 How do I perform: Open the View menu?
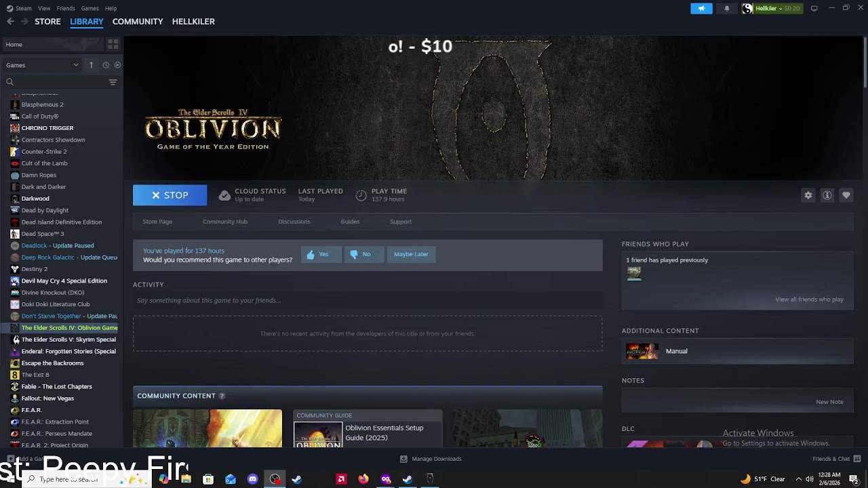44,8
